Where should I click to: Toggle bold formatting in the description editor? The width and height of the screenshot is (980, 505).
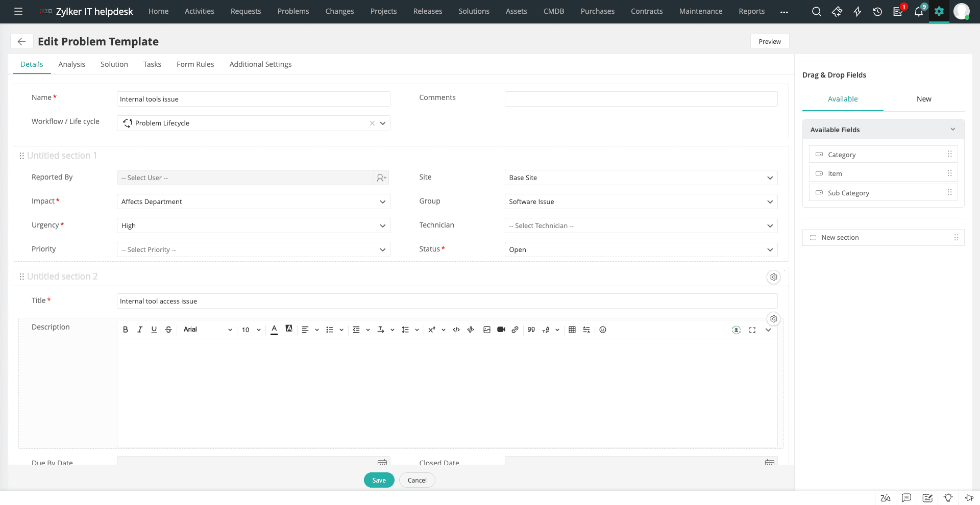click(x=125, y=330)
